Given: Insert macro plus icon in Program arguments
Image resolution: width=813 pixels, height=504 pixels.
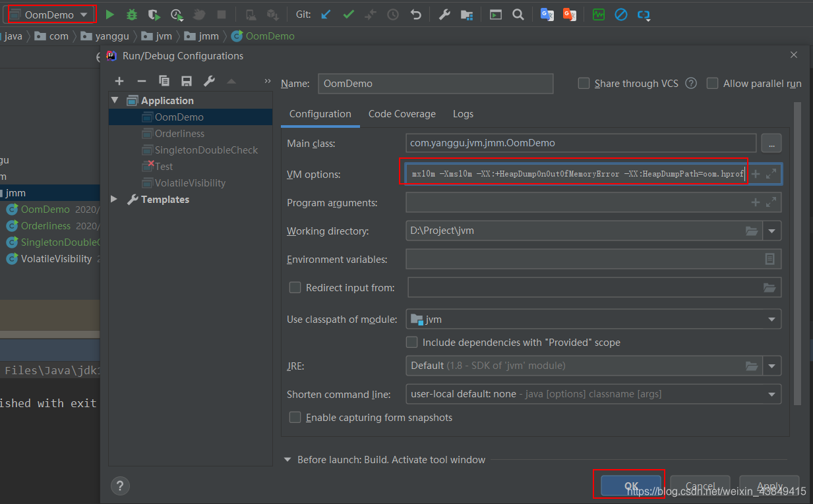Looking at the screenshot, I should pos(756,202).
